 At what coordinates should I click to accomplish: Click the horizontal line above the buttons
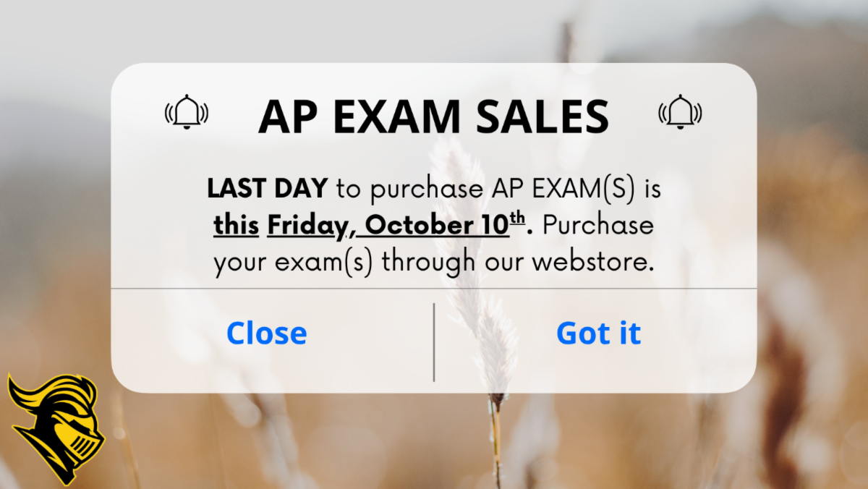pos(434,289)
